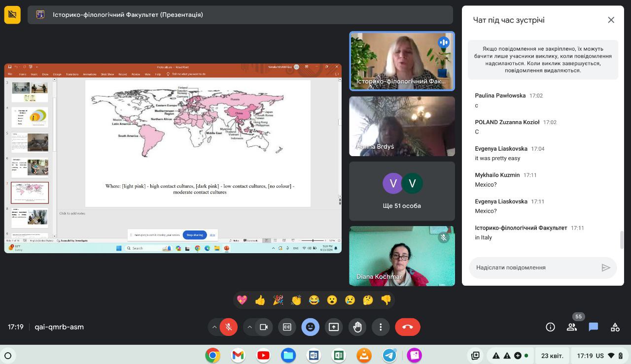The image size is (631, 364).
Task: Unmute the microphone with red mic button
Action: [228, 327]
